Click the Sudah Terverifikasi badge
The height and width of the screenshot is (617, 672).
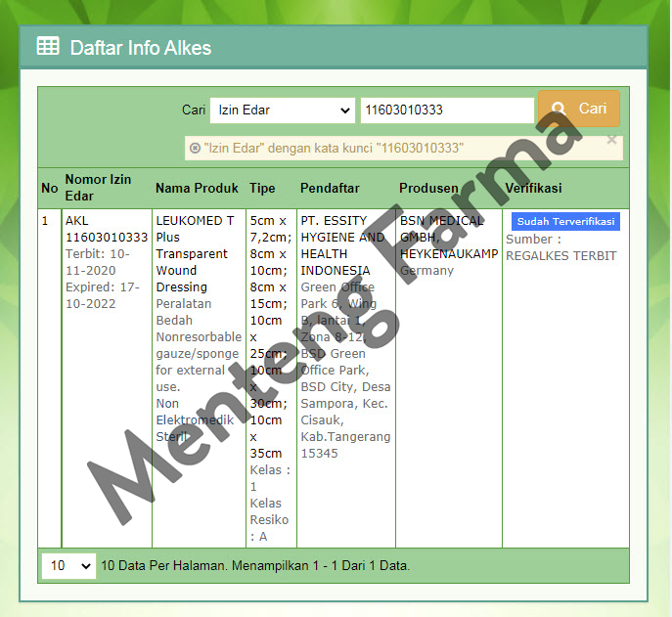[565, 222]
